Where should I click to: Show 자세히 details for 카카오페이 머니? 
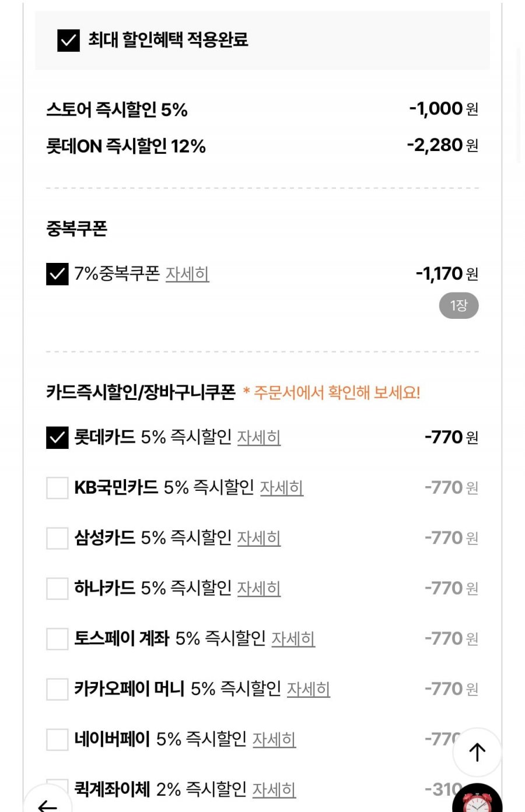coord(309,689)
